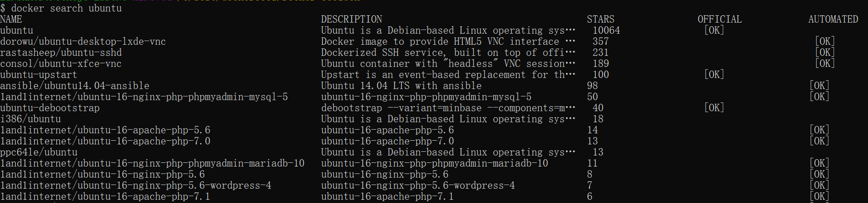Select the i386/ubuntu image name

[30, 119]
